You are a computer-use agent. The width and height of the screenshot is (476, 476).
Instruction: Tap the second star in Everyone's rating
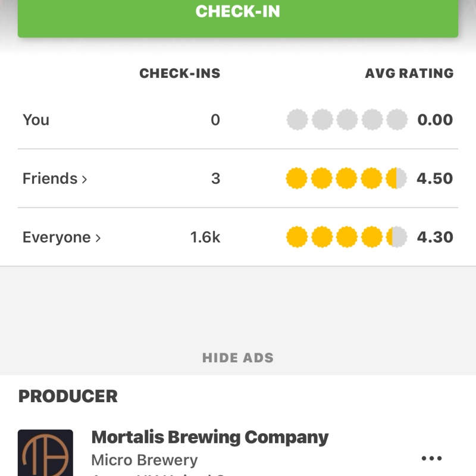tap(322, 236)
